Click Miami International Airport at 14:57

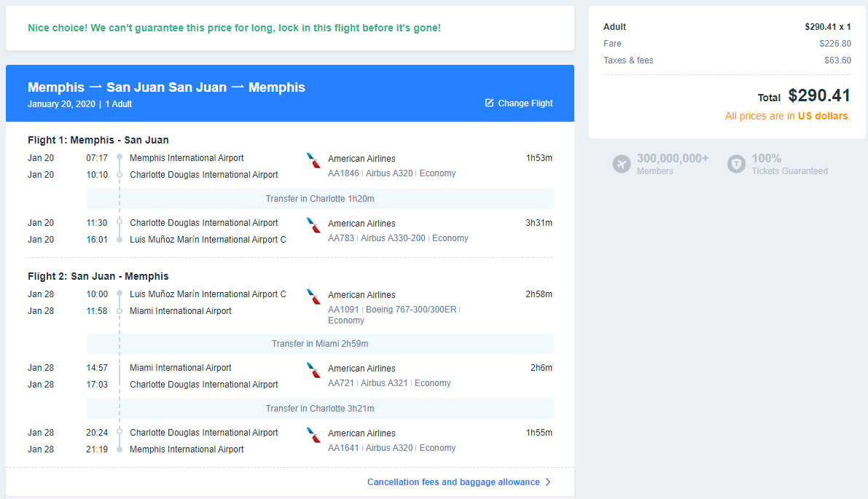(181, 367)
